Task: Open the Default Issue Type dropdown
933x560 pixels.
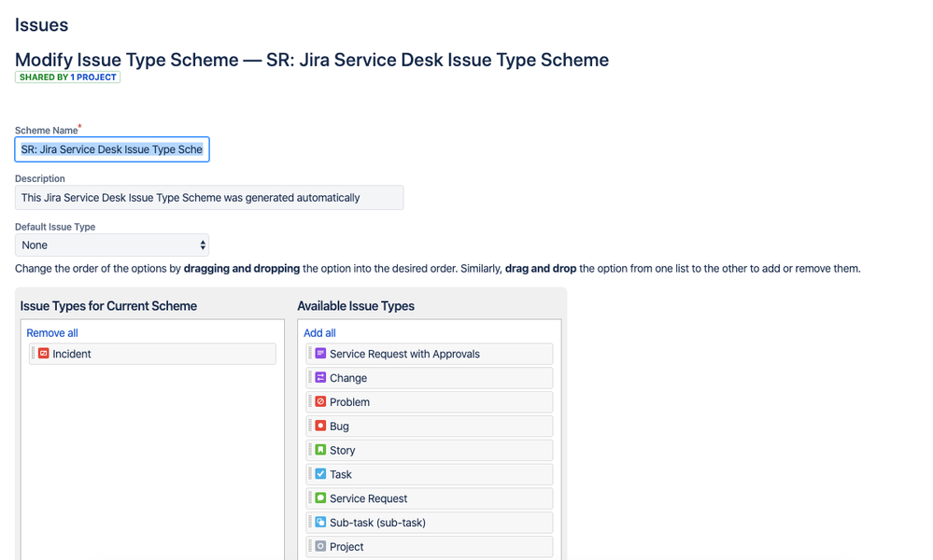Action: pyautogui.click(x=112, y=245)
